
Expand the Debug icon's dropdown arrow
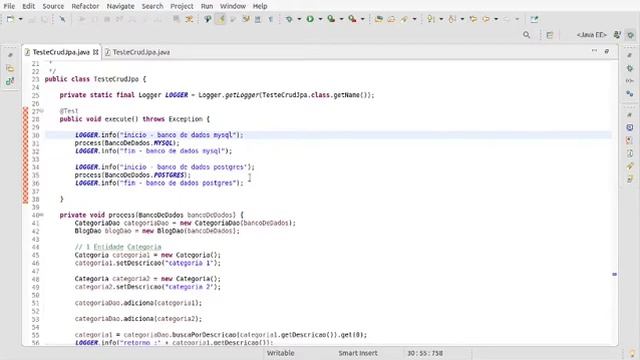[x=299, y=19]
